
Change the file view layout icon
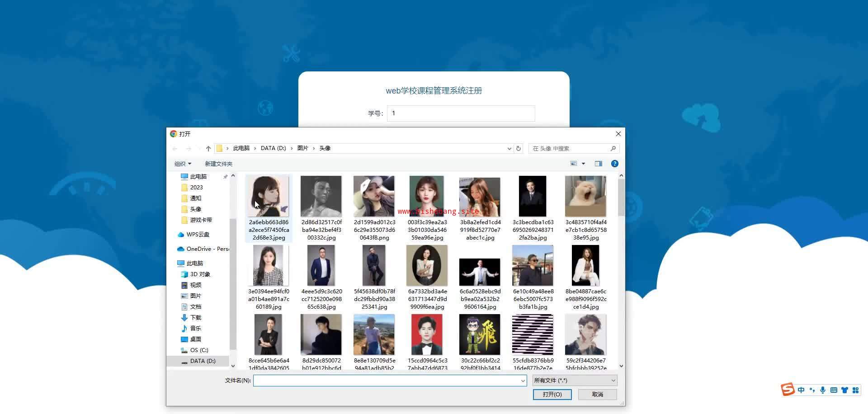click(574, 164)
